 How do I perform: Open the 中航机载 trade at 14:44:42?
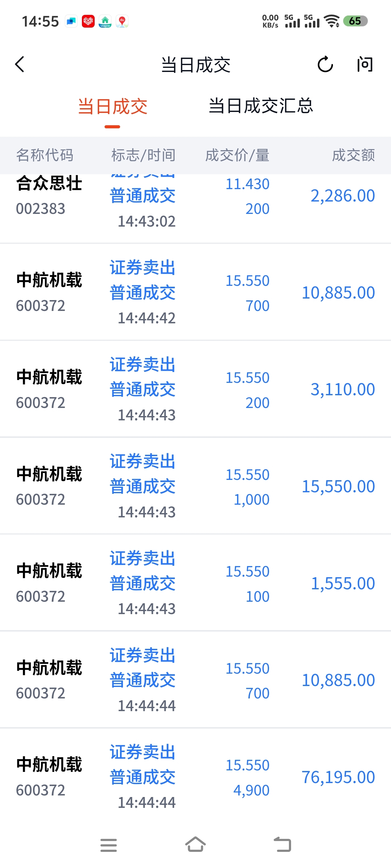[x=195, y=292]
